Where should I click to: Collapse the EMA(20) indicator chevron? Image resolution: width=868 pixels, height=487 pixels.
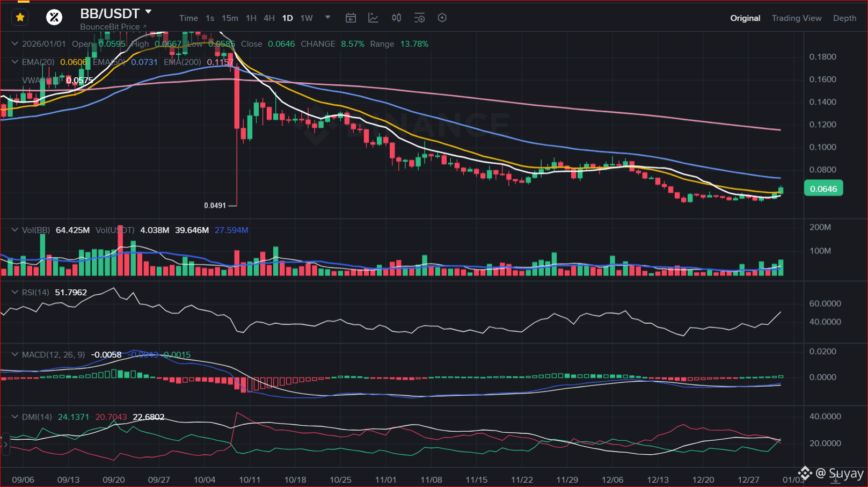15,62
